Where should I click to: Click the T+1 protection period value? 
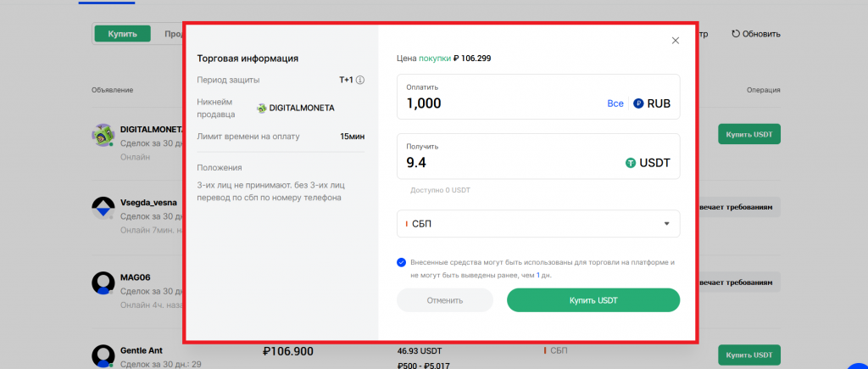[x=346, y=80]
